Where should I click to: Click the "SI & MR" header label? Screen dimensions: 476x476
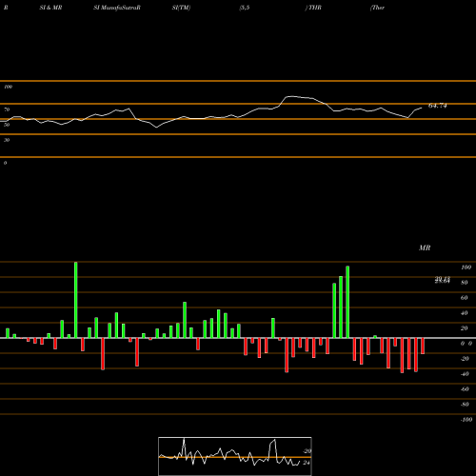coord(50,8)
